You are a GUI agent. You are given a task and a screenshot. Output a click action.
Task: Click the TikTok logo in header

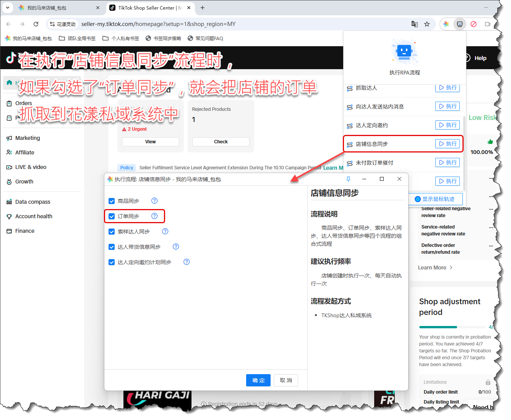[x=11, y=58]
